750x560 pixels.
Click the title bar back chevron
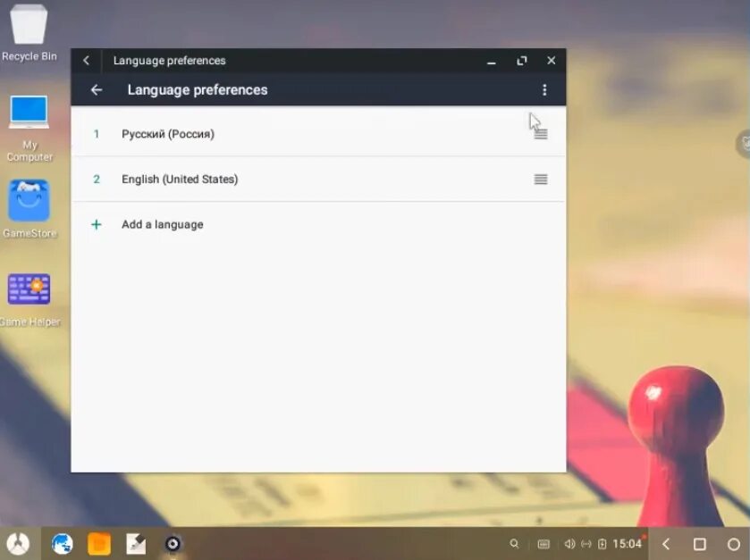tap(86, 61)
